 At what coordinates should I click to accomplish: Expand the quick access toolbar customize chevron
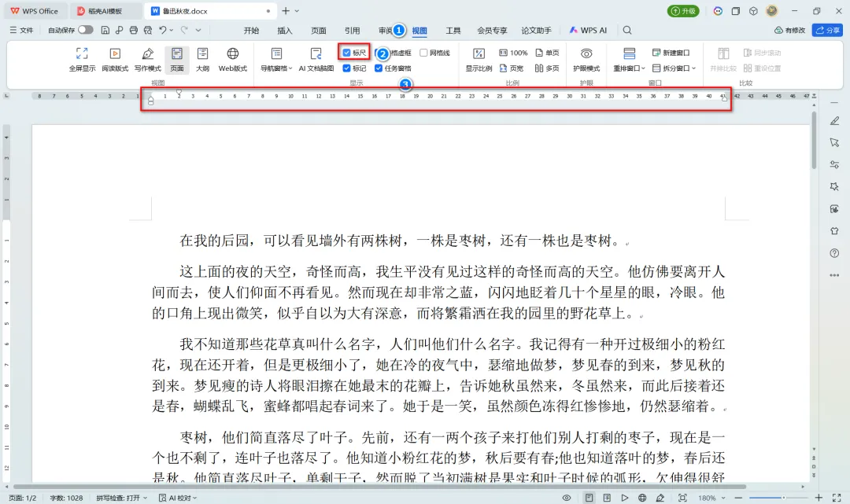click(198, 31)
